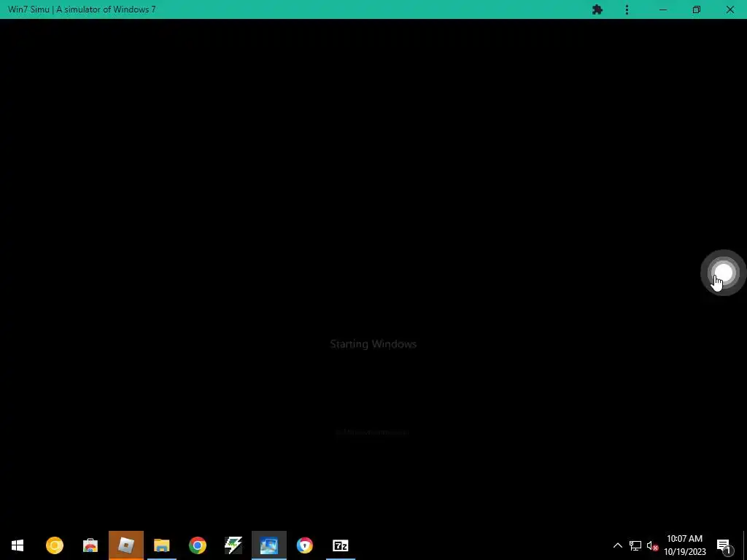The width and height of the screenshot is (747, 560).
Task: Open network status tray icon
Action: [635, 545]
